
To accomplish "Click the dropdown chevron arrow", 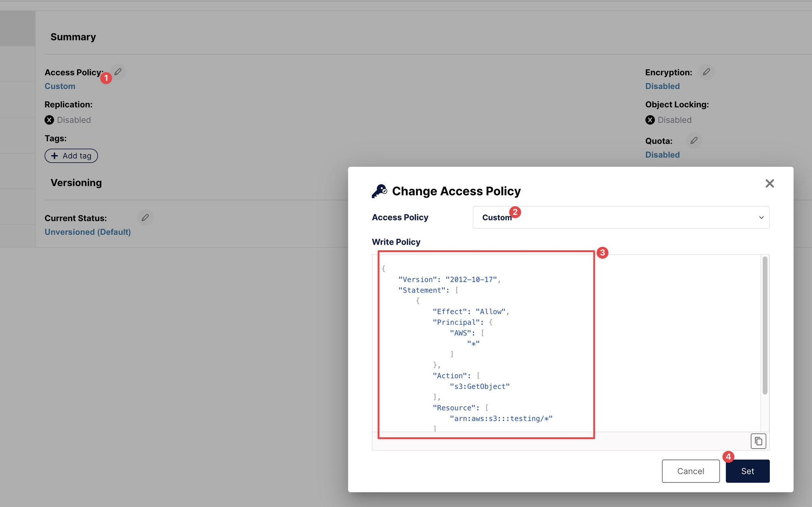I will 761,218.
